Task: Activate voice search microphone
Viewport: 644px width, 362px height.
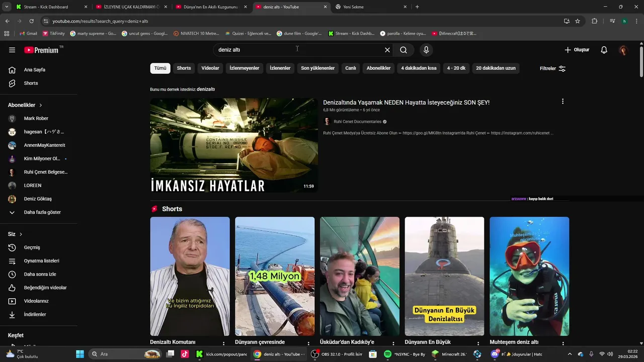Action: (426, 50)
